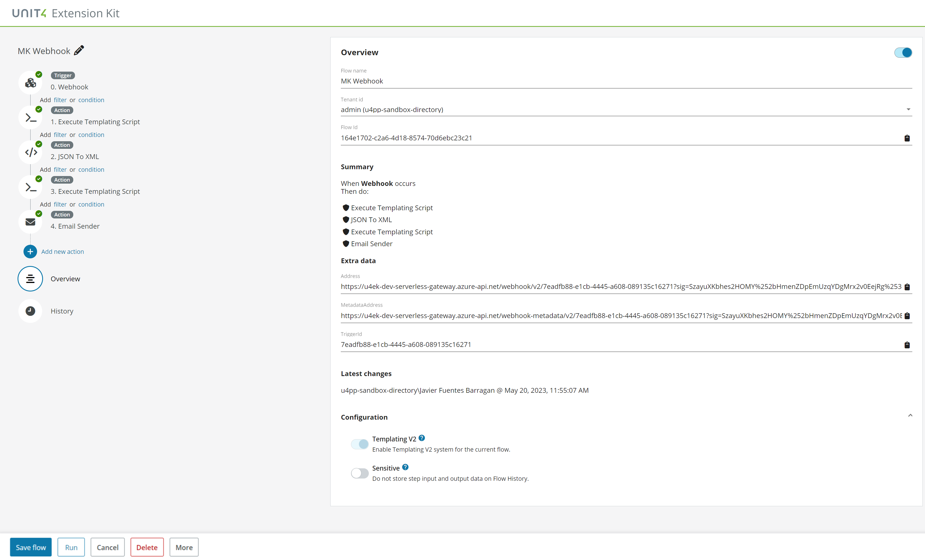925x560 pixels.
Task: Open the History clock icon
Action: pyautogui.click(x=30, y=311)
